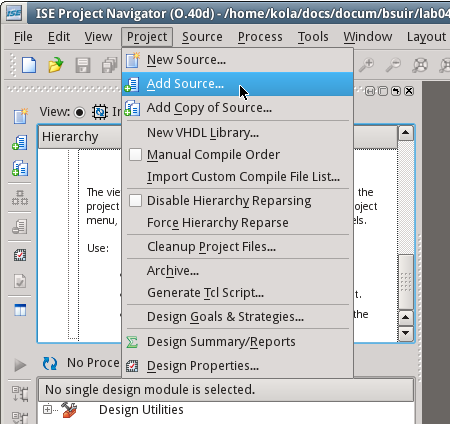Click hierarchy scrollbar top up arrow
Image resolution: width=450 pixels, height=424 pixels.
(x=406, y=133)
